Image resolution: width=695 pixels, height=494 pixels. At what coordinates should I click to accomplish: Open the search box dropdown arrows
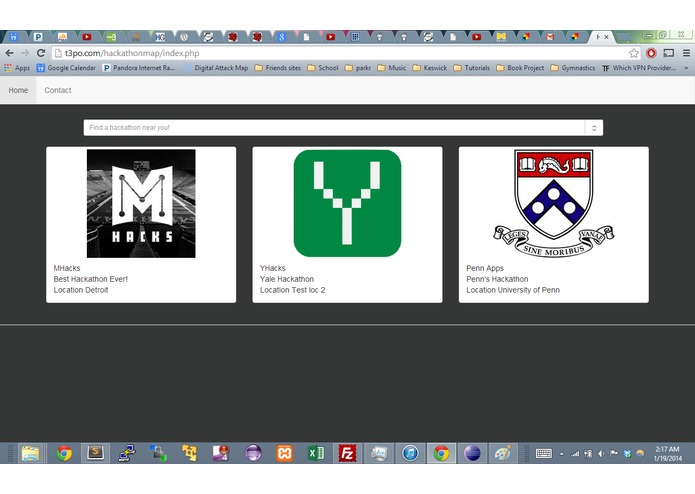594,128
